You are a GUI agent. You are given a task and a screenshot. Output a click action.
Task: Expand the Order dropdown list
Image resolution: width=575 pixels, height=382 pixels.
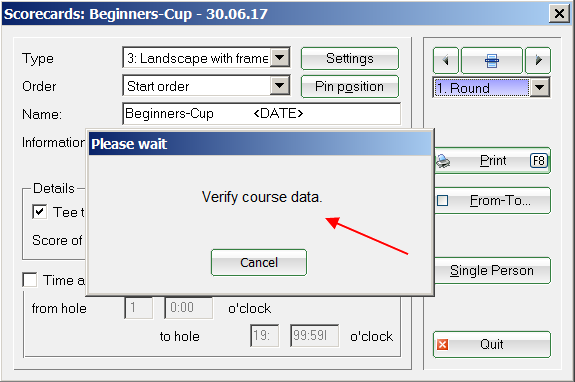tap(280, 86)
